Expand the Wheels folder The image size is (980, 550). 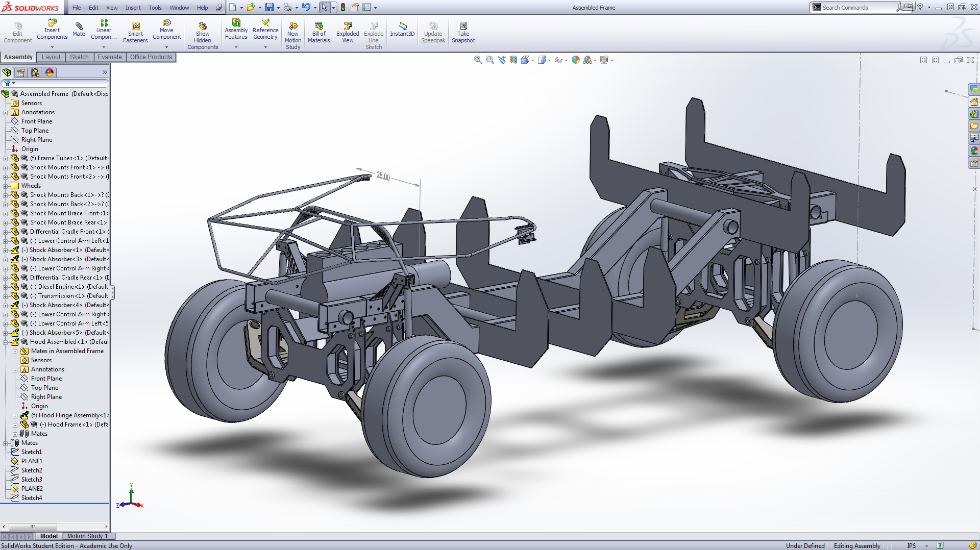coord(6,186)
